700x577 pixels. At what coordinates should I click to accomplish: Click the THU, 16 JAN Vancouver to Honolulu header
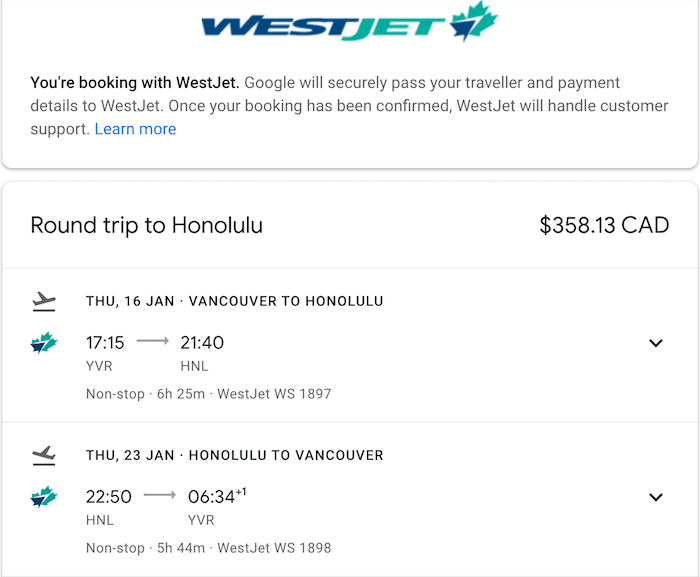[x=234, y=301]
